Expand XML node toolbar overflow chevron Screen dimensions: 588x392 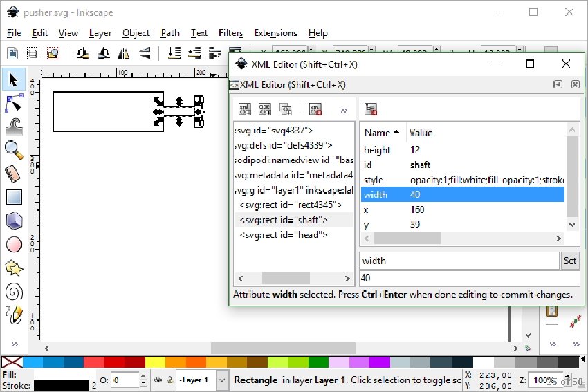[344, 110]
